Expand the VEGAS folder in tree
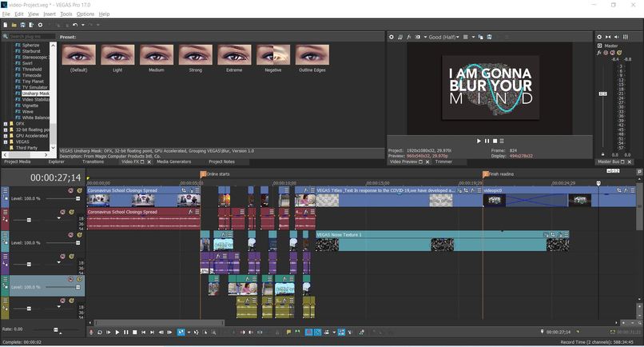Image resolution: width=644 pixels, height=347 pixels. click(x=6, y=142)
